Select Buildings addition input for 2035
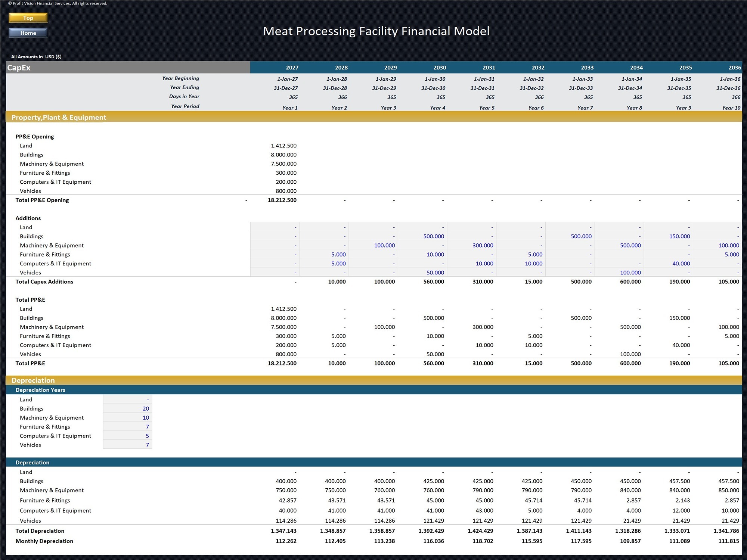This screenshot has height=560, width=747. point(669,236)
